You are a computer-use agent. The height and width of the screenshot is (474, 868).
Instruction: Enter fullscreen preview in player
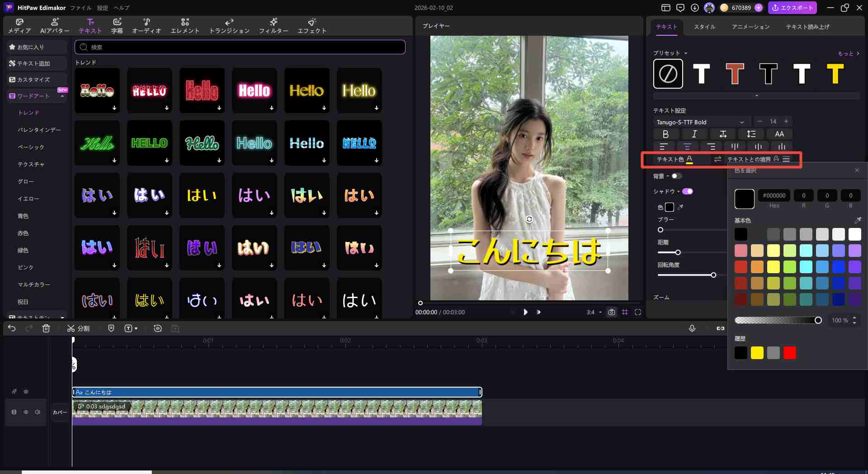point(638,312)
